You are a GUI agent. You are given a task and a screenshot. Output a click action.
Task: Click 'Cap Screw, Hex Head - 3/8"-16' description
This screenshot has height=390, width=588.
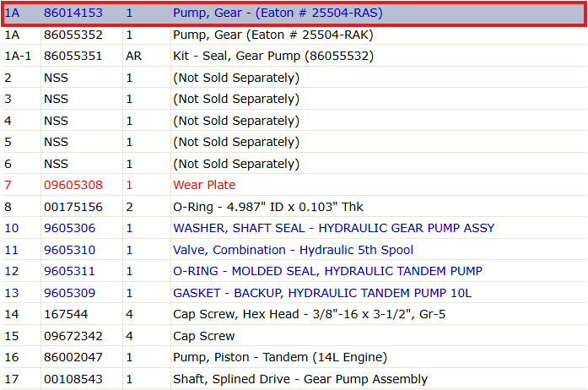tap(310, 314)
